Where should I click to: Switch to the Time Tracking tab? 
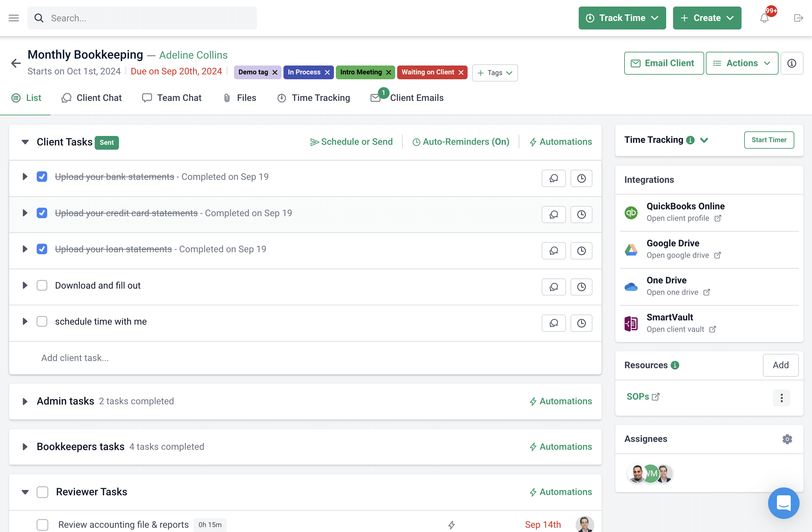coord(314,98)
